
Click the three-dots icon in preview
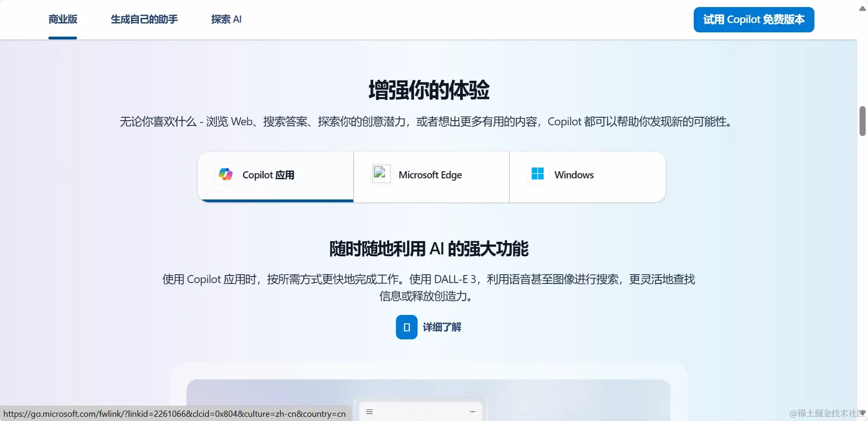point(473,412)
